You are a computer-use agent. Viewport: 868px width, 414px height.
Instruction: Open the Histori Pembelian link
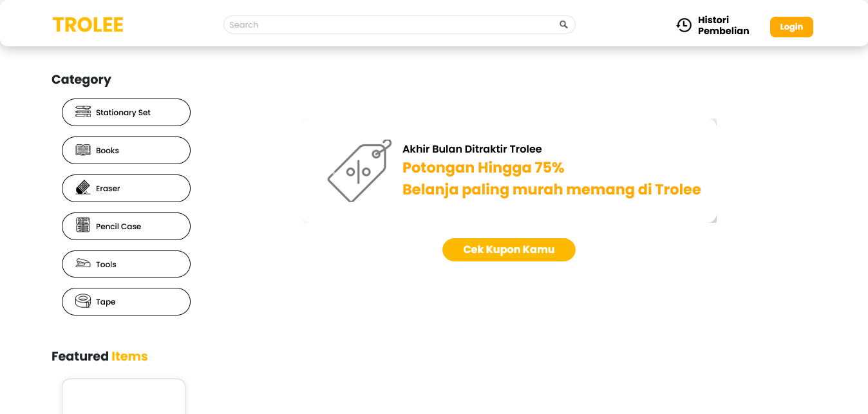click(723, 25)
